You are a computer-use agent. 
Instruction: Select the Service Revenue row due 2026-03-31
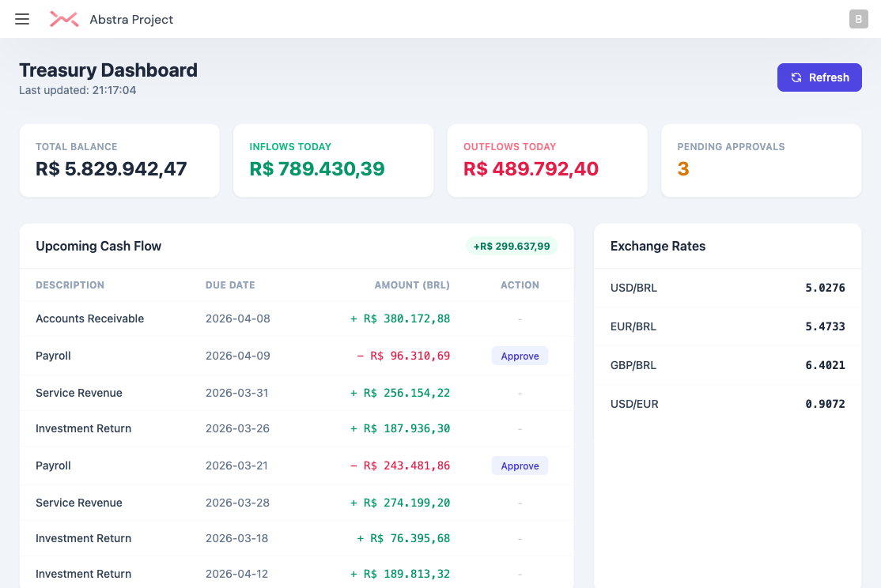click(x=79, y=393)
